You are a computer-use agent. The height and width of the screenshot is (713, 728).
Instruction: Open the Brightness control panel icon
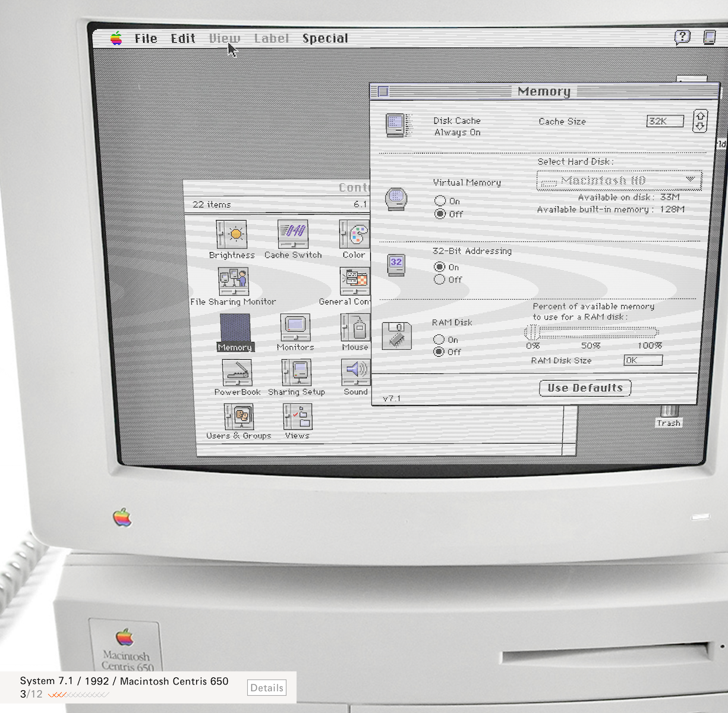(232, 234)
